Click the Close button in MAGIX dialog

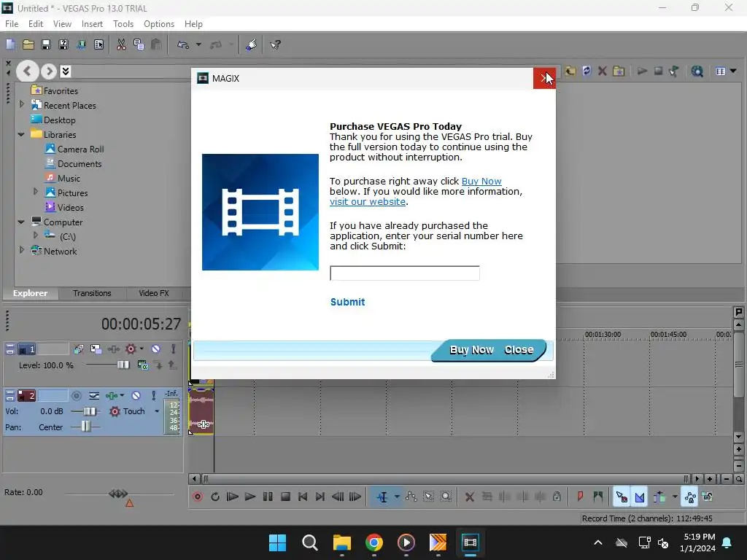tap(519, 350)
